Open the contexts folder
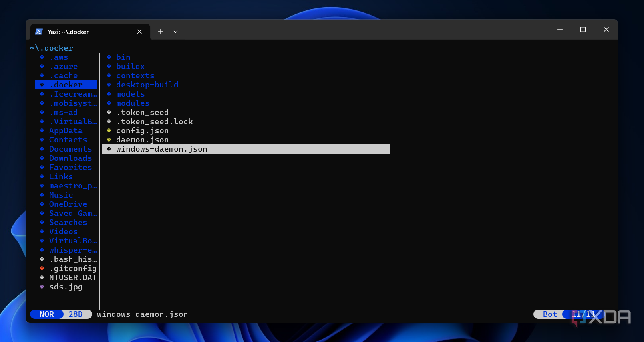The height and width of the screenshot is (342, 644). point(135,76)
